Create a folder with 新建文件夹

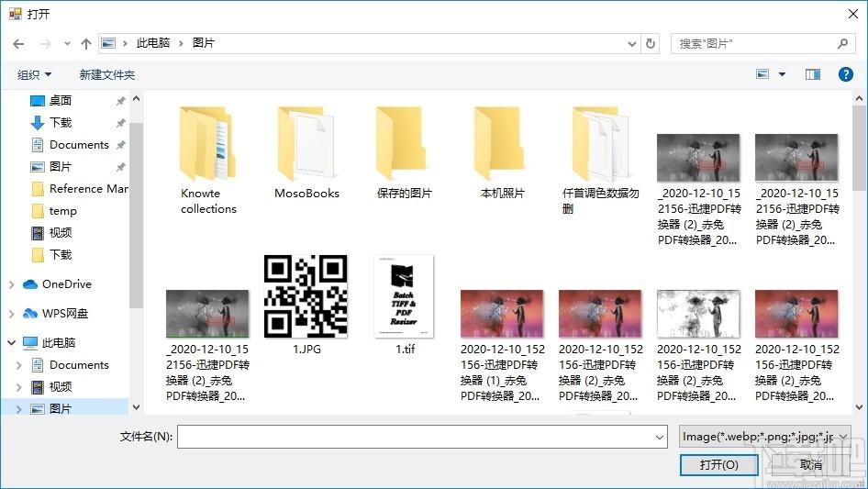[x=106, y=74]
